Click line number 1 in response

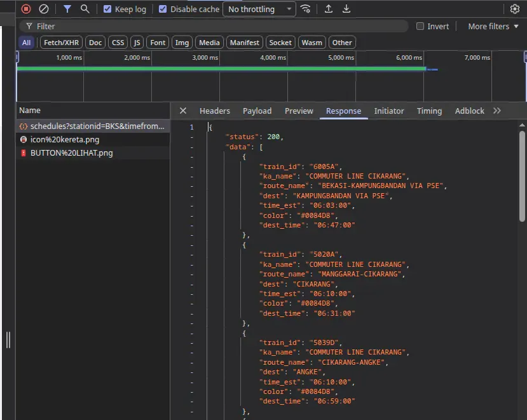pos(191,127)
